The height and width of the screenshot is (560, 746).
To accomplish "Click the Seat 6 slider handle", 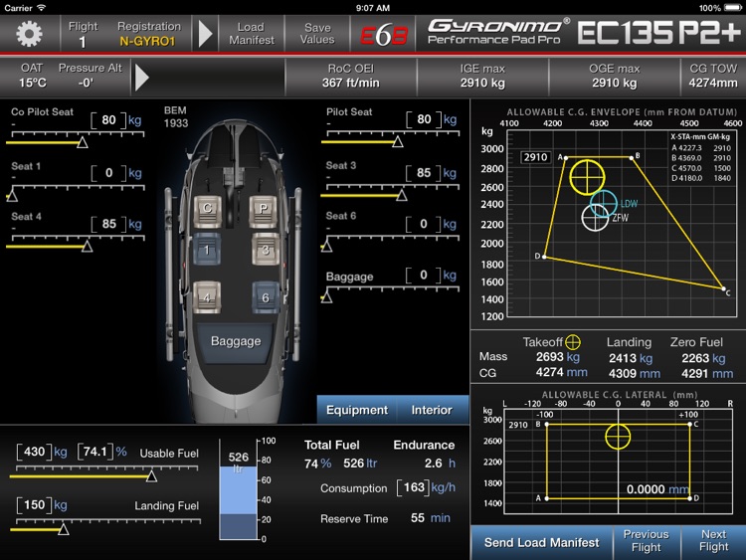I will point(327,246).
